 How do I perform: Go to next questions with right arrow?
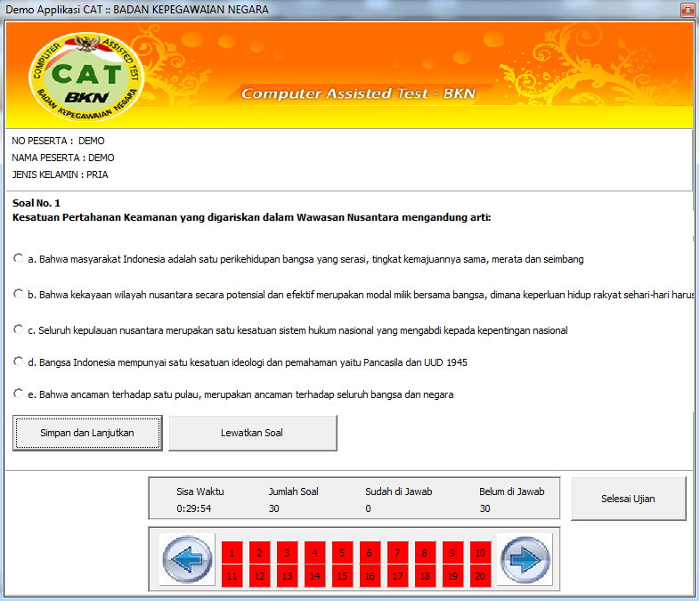[x=525, y=559]
